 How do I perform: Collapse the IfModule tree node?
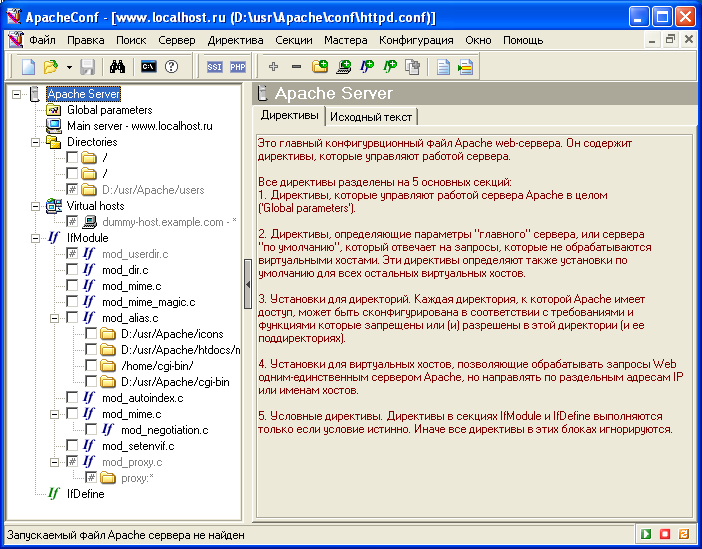coord(35,238)
